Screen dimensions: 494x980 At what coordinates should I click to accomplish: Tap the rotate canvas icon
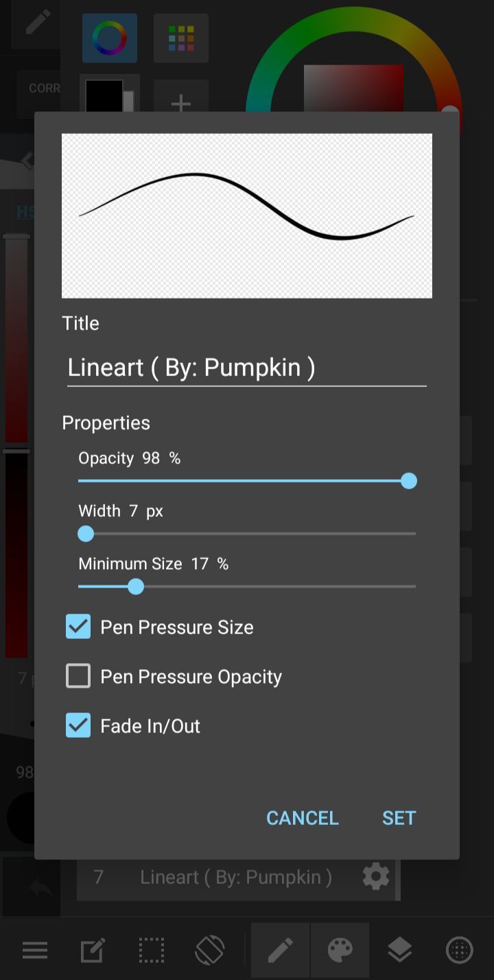(210, 950)
